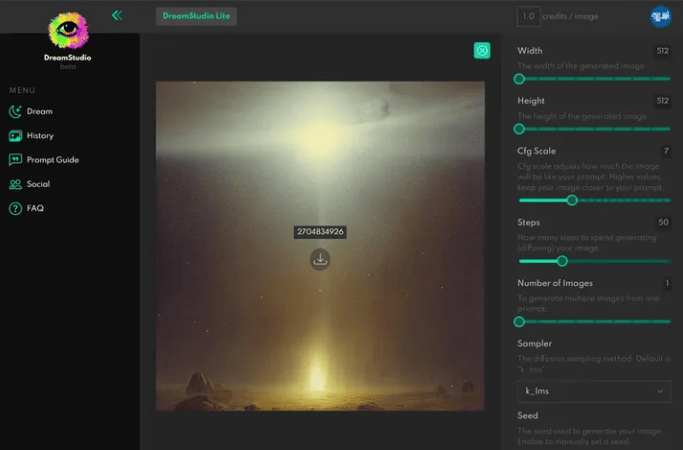Image resolution: width=683 pixels, height=450 pixels.
Task: Click the Social people icon
Action: [16, 184]
